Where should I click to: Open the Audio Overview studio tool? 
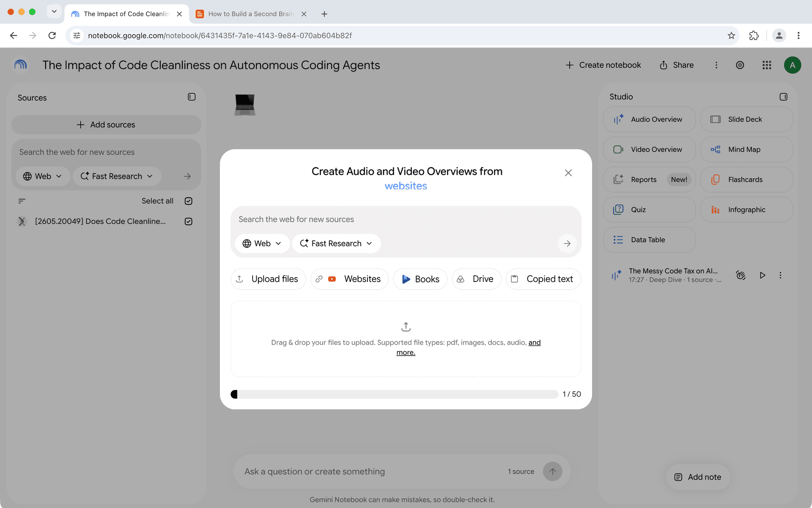coord(649,119)
